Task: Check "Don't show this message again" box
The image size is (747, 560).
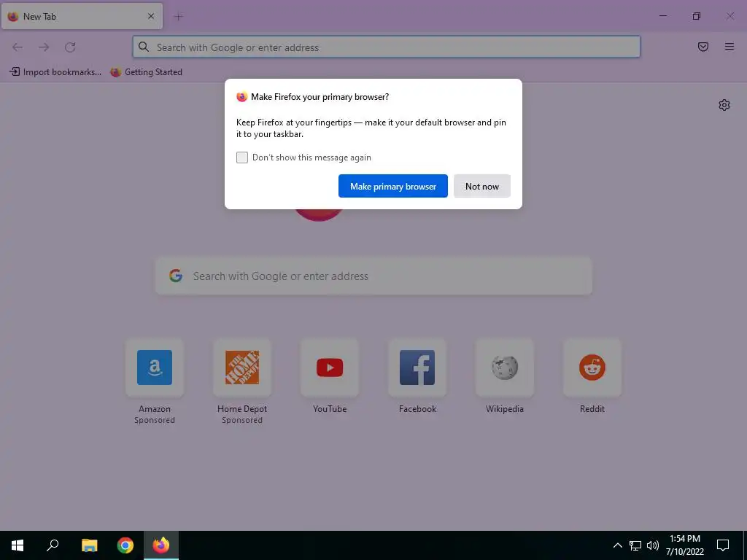Action: pos(242,157)
